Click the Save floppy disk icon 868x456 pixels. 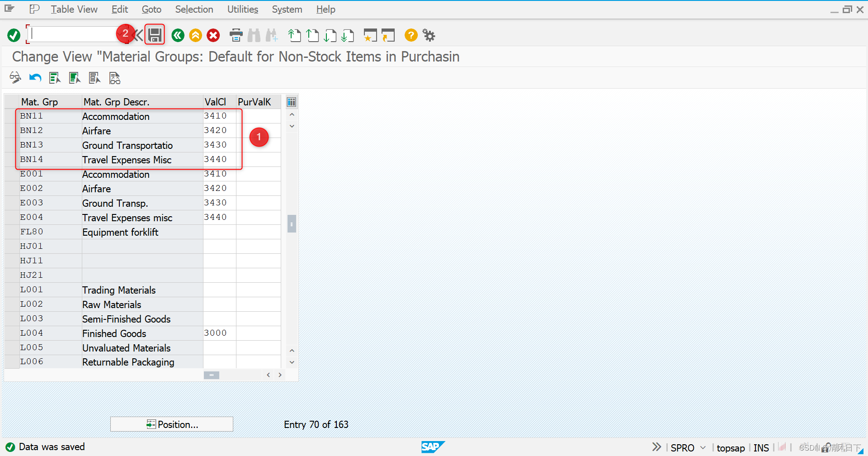pyautogui.click(x=155, y=35)
